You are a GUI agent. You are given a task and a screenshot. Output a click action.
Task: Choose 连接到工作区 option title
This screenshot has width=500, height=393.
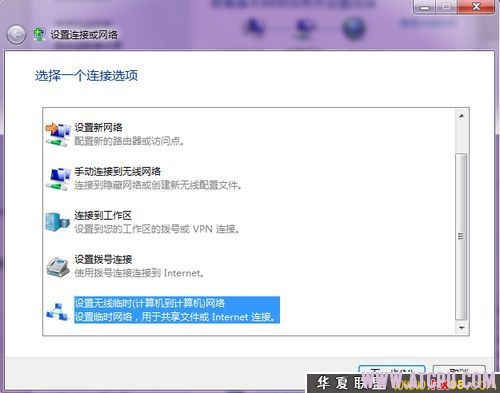(103, 216)
